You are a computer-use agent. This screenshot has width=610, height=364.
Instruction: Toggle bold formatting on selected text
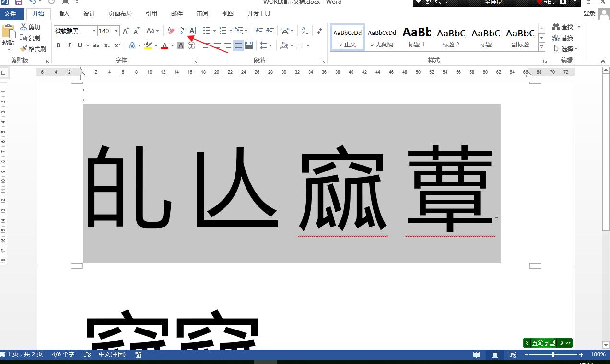coord(58,45)
